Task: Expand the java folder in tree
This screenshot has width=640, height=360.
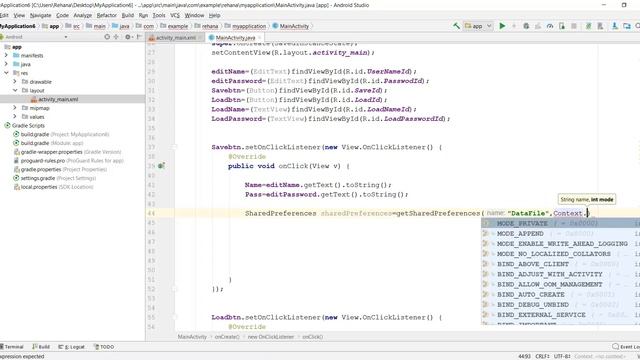Action: [x=6, y=64]
